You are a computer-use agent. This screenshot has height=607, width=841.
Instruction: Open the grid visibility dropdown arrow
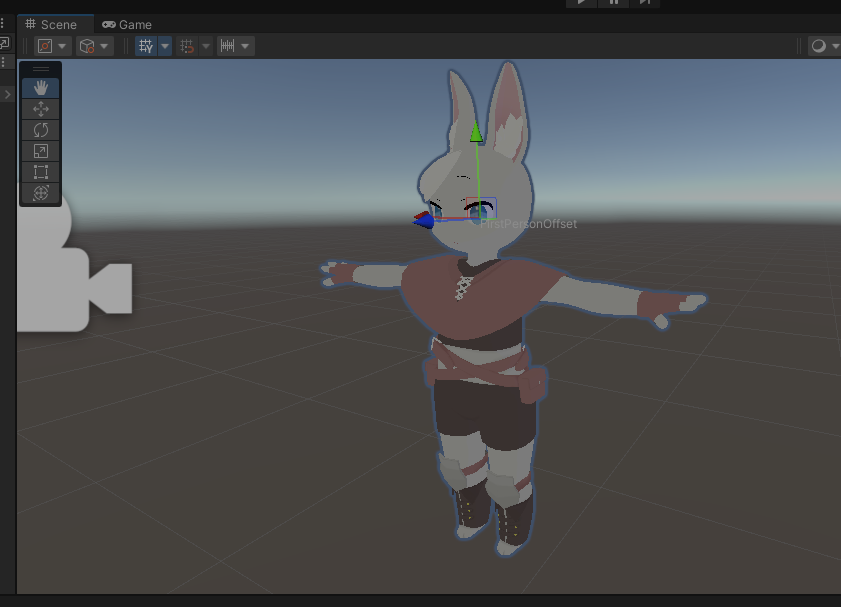pyautogui.click(x=165, y=46)
